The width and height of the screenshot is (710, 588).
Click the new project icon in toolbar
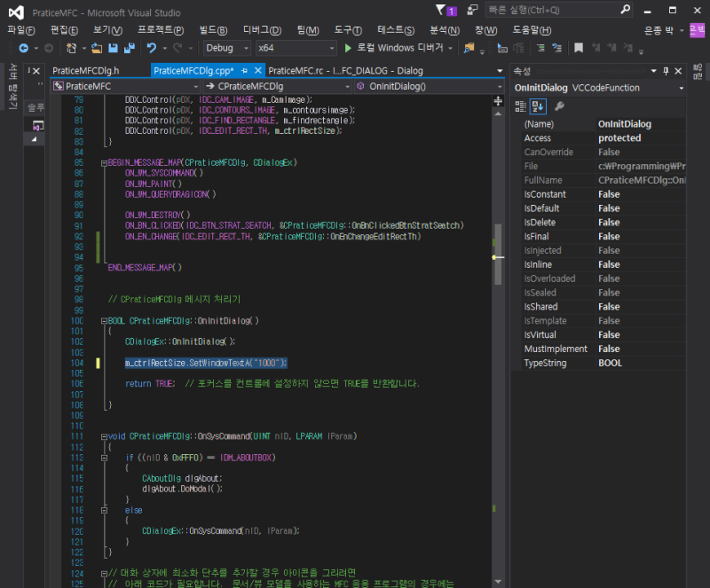tap(72, 48)
